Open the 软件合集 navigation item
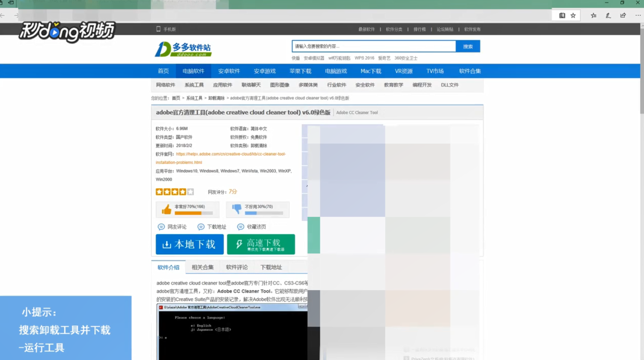 point(470,71)
